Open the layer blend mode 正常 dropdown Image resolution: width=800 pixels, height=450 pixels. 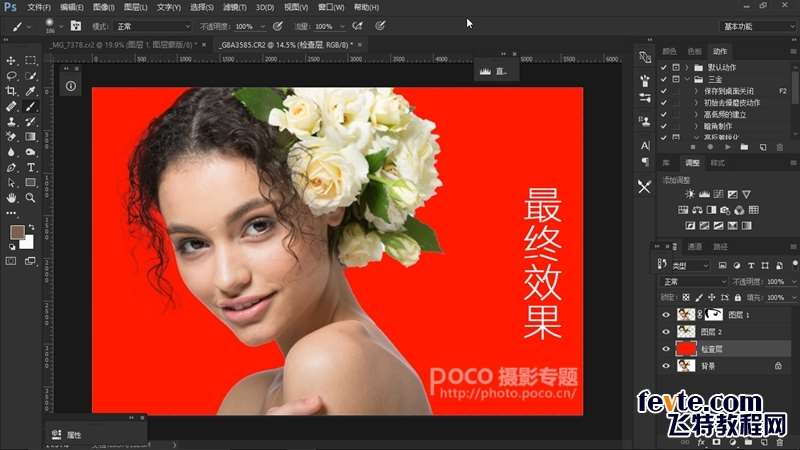(693, 282)
